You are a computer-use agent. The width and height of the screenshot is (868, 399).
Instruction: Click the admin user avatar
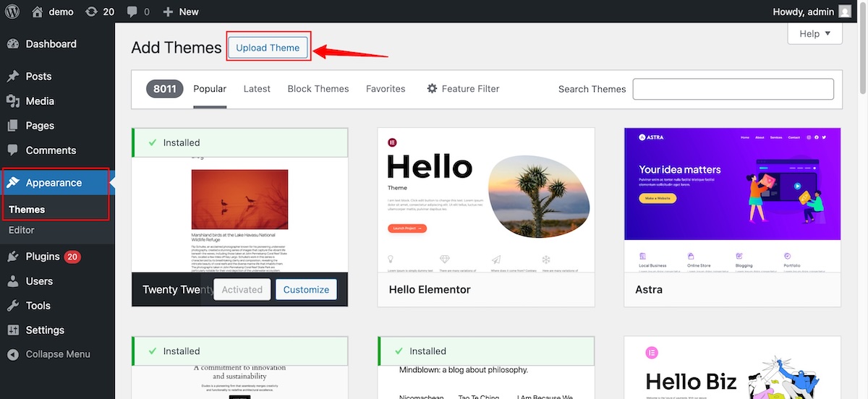pos(845,12)
